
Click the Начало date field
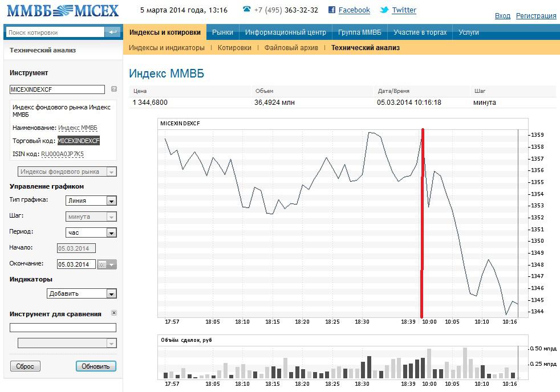(76, 248)
